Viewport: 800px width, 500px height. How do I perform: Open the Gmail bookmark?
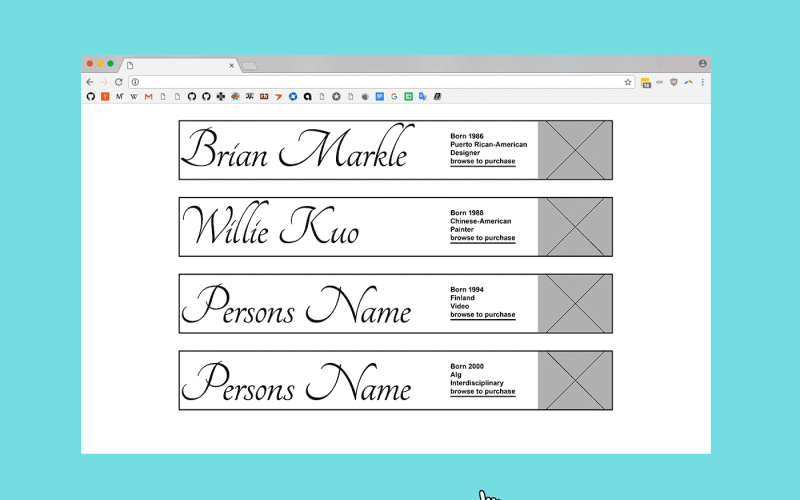coord(148,96)
